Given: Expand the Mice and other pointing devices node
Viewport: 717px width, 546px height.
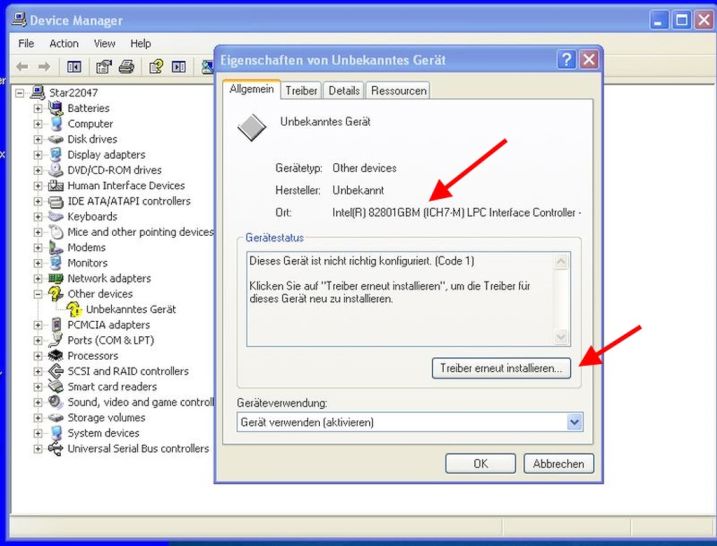Looking at the screenshot, I should [38, 232].
